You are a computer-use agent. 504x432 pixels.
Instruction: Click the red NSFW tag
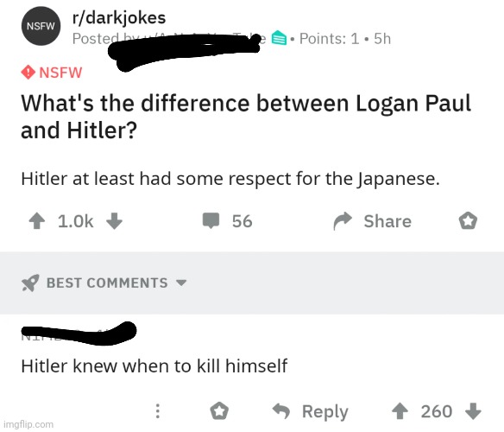pyautogui.click(x=52, y=72)
